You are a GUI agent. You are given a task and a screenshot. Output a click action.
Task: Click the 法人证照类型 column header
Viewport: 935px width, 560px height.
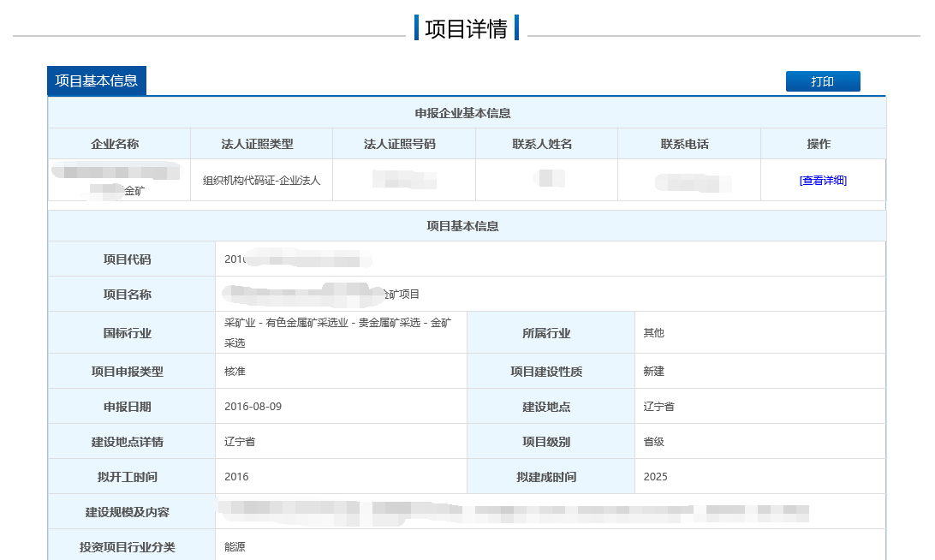(x=262, y=144)
